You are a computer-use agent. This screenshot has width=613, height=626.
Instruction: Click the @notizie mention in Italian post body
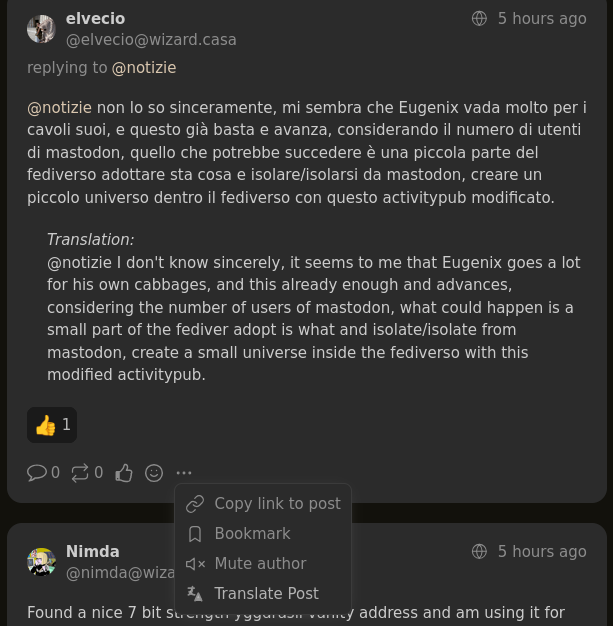coord(59,108)
